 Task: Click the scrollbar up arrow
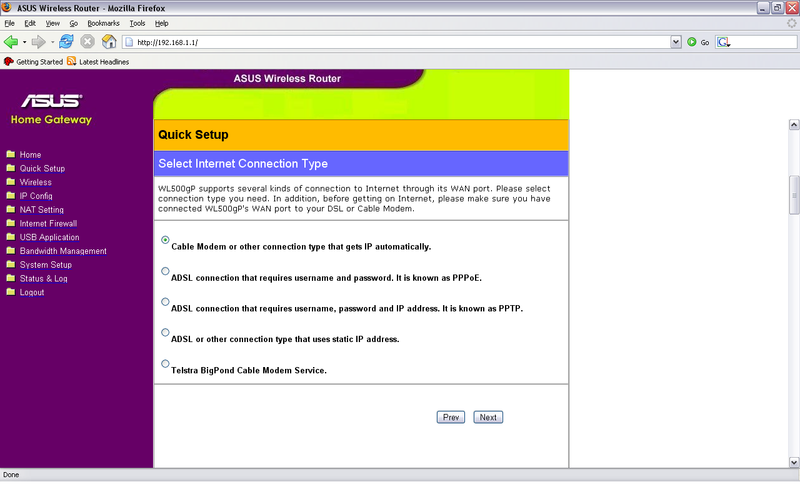(x=794, y=124)
